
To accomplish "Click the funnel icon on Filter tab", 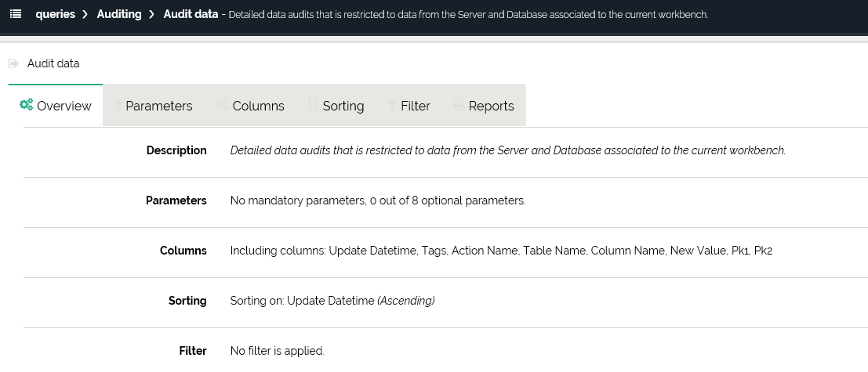I will [x=391, y=106].
